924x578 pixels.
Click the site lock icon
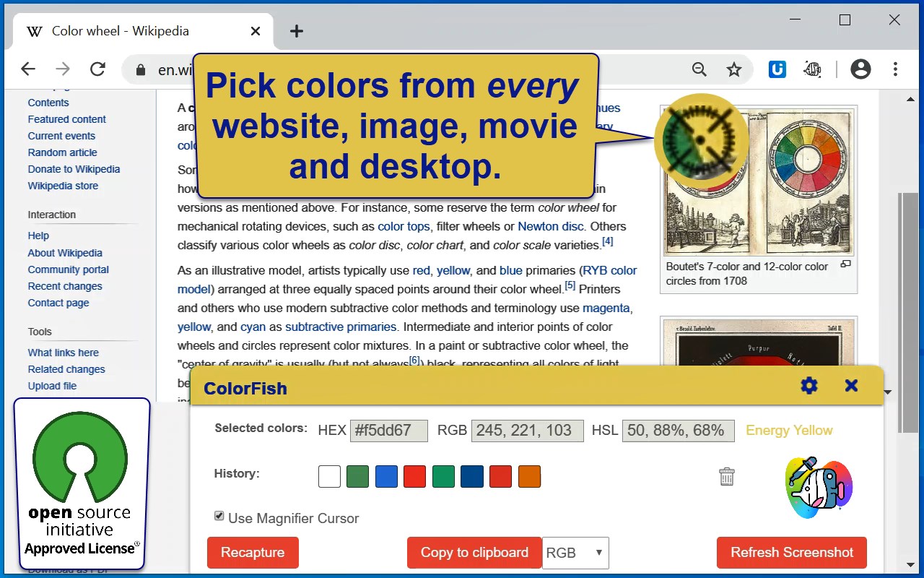pyautogui.click(x=141, y=70)
